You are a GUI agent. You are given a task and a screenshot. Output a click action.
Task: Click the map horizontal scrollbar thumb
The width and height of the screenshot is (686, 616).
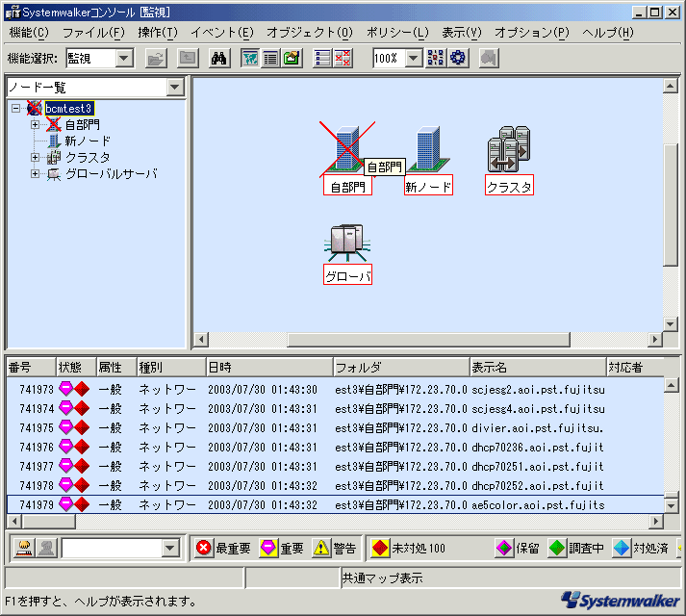click(428, 340)
